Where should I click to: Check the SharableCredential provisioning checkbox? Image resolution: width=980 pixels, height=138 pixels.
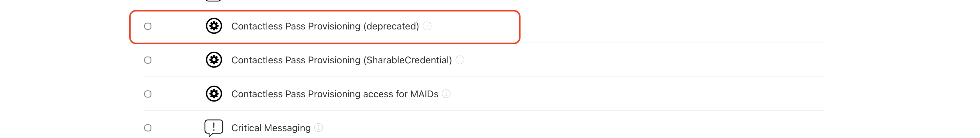pyautogui.click(x=148, y=60)
